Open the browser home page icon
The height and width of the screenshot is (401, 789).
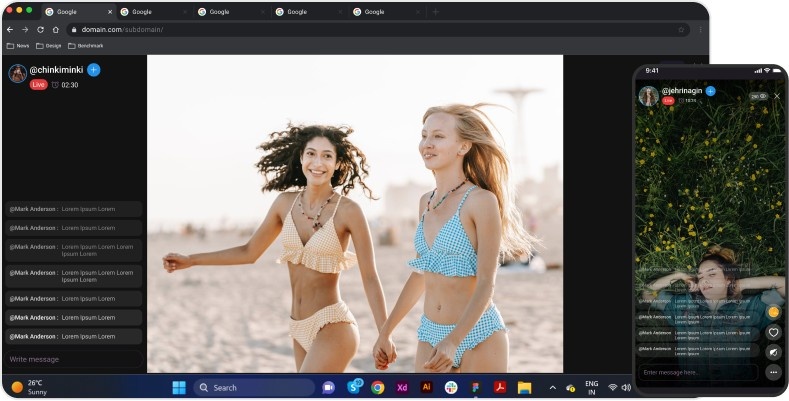click(x=56, y=30)
